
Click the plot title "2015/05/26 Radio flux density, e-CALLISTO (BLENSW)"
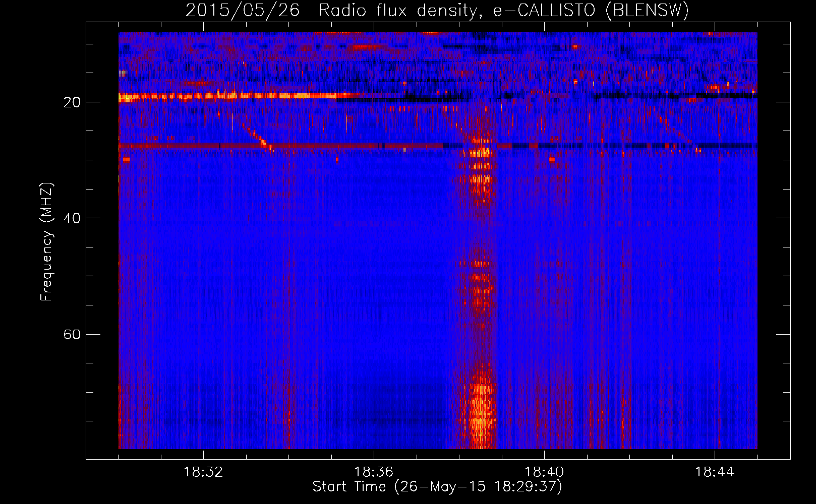pyautogui.click(x=437, y=11)
